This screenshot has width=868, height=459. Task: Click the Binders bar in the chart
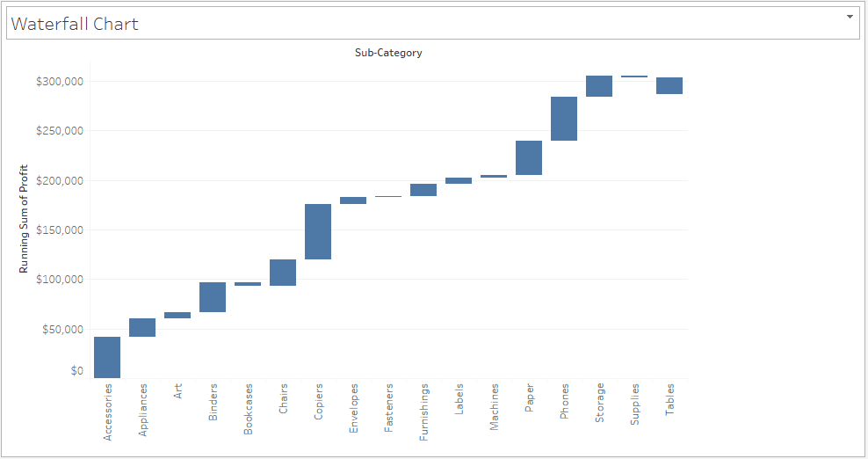[213, 297]
